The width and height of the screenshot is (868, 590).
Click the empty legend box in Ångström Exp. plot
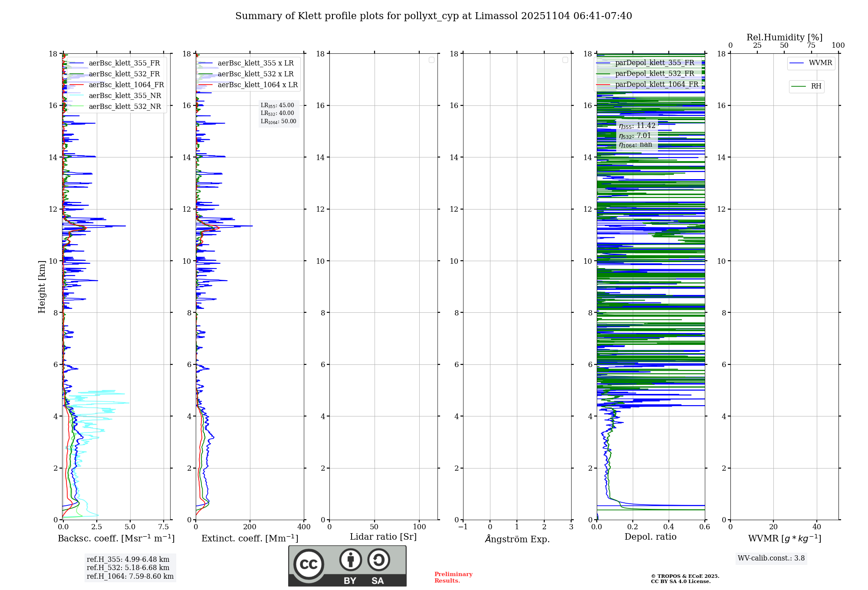click(x=565, y=60)
